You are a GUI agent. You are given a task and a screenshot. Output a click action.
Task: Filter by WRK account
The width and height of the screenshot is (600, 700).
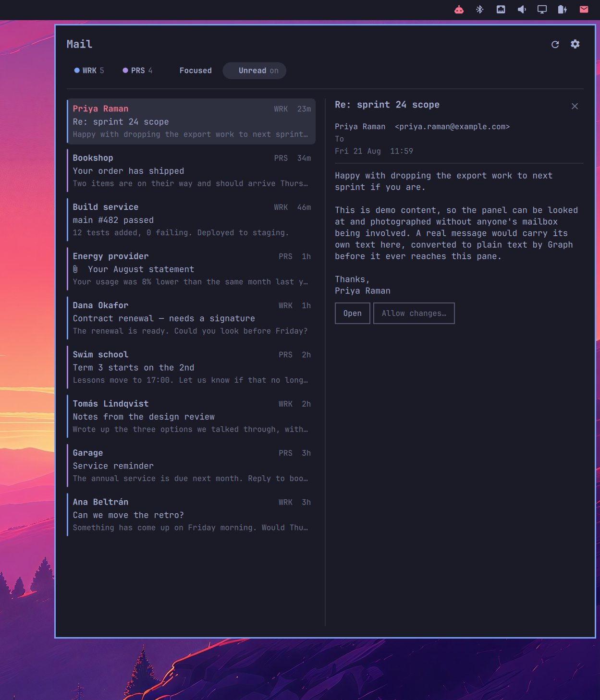[89, 71]
